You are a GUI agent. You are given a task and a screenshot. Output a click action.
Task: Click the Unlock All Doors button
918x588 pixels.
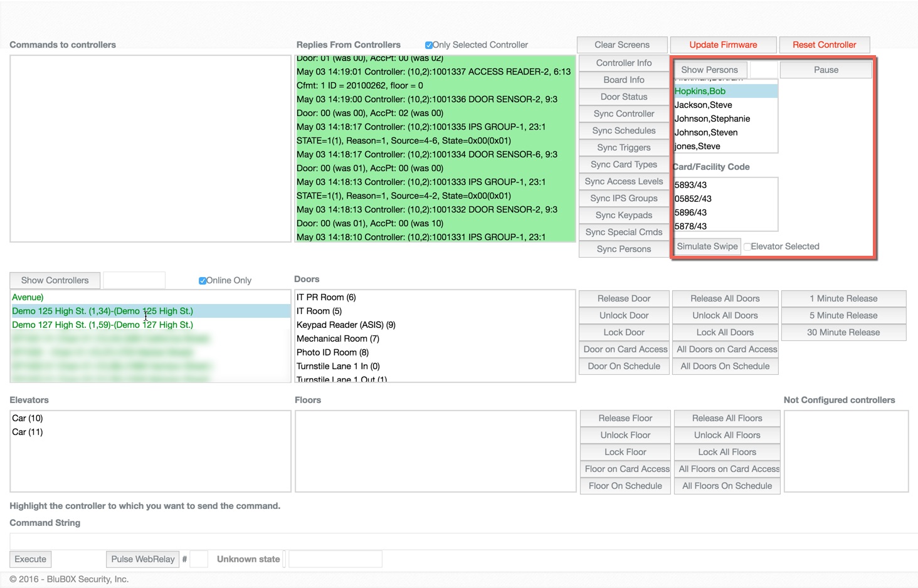[725, 315]
